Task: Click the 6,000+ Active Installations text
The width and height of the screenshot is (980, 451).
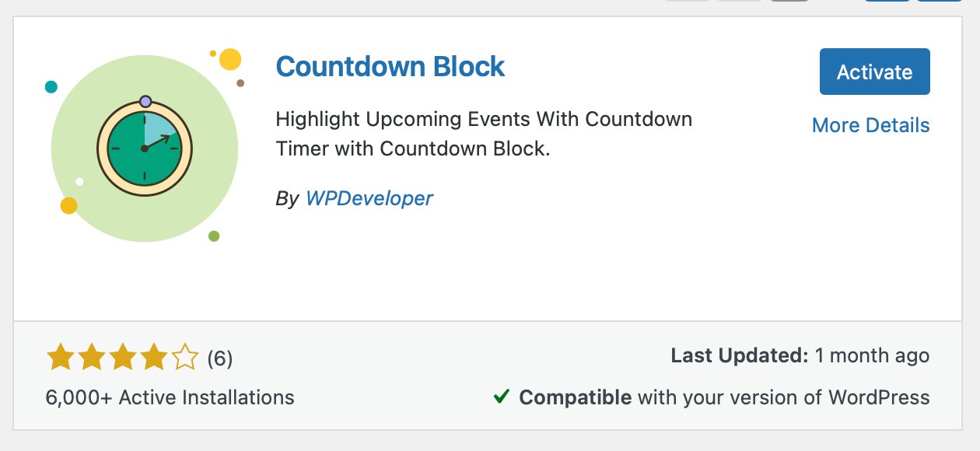Action: pos(169,397)
